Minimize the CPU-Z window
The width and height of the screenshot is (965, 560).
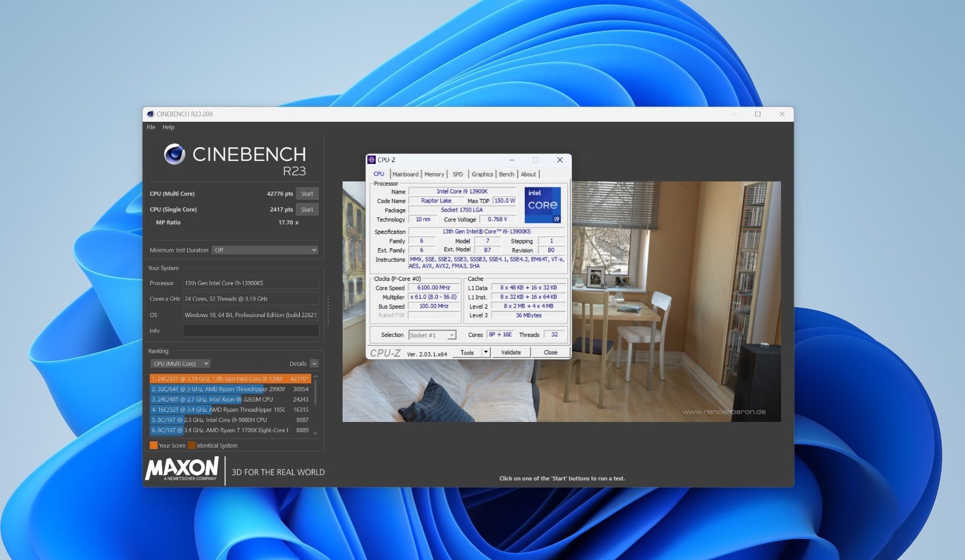click(512, 160)
